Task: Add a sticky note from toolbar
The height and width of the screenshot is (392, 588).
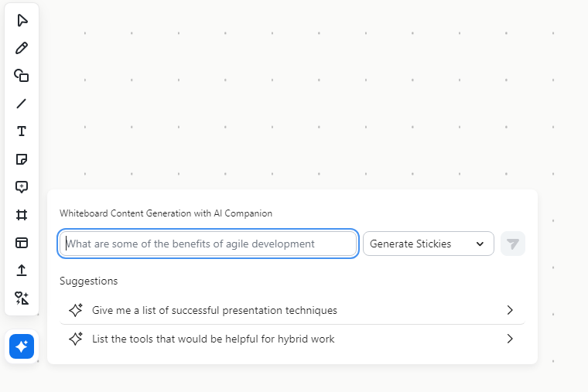Action: coord(22,159)
